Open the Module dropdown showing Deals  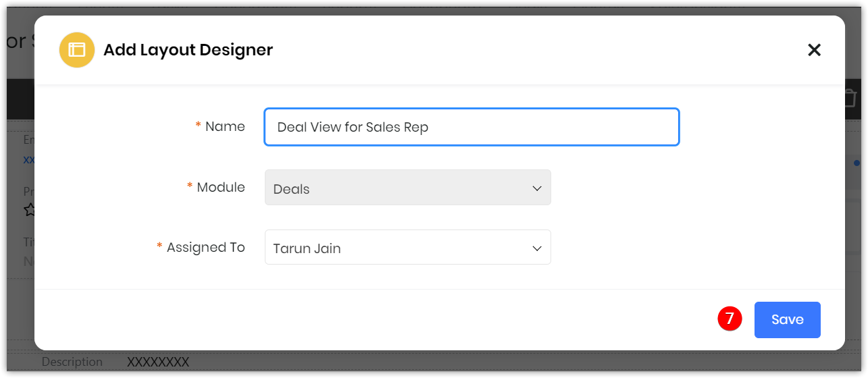pos(408,188)
